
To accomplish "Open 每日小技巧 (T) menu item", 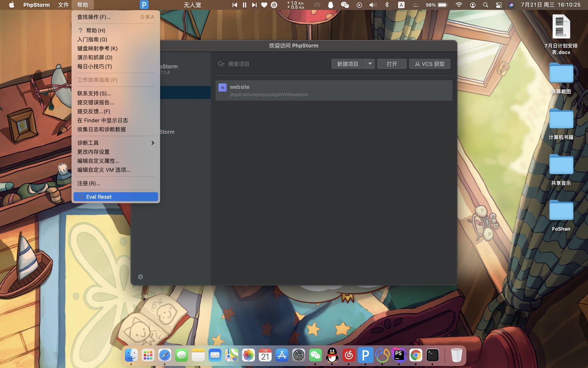I will point(116,66).
